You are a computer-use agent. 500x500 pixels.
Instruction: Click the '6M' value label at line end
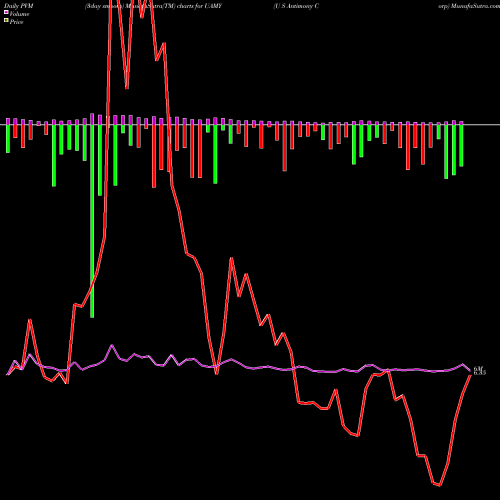(x=478, y=368)
